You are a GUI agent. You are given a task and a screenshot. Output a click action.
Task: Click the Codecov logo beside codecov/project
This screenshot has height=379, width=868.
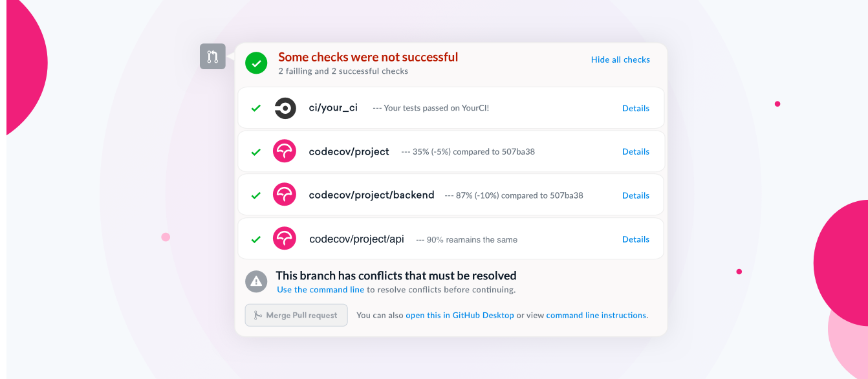click(x=285, y=151)
